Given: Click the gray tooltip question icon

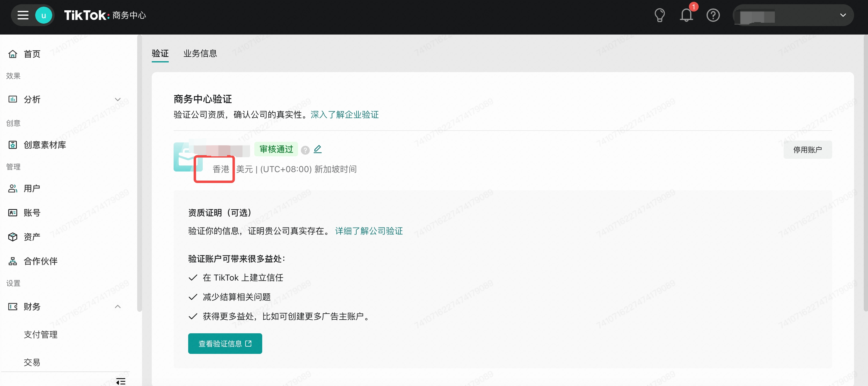Looking at the screenshot, I should (305, 150).
